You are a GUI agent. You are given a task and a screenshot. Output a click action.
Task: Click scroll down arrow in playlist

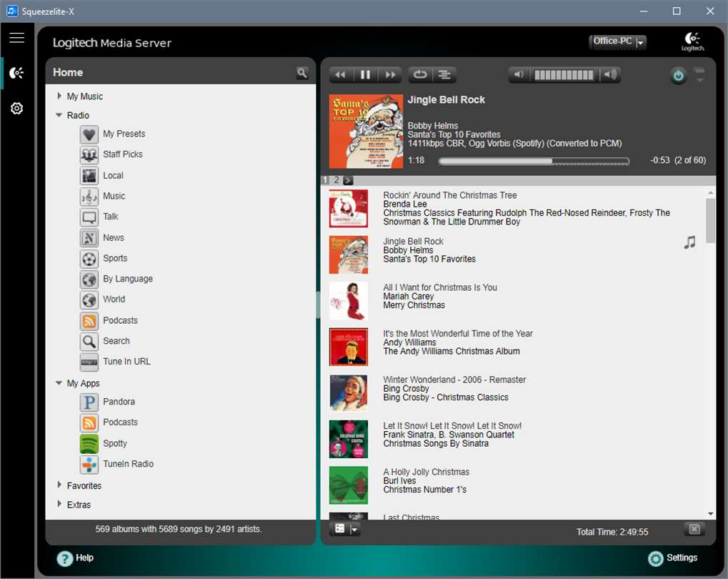pyautogui.click(x=711, y=513)
